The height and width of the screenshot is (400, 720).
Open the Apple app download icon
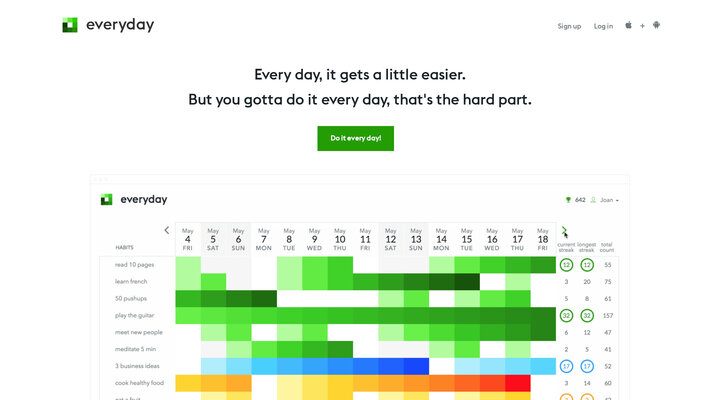pyautogui.click(x=629, y=26)
